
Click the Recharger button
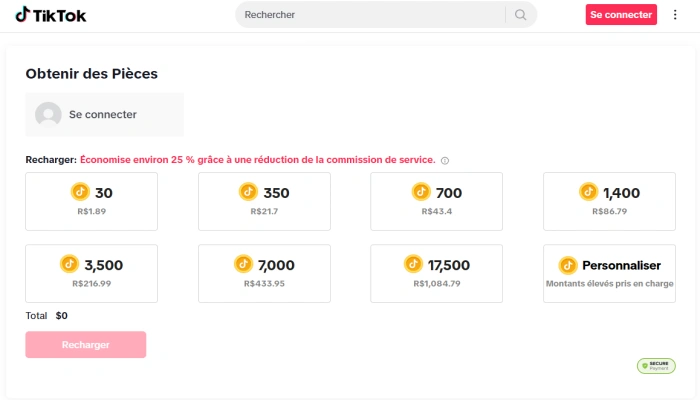[86, 345]
